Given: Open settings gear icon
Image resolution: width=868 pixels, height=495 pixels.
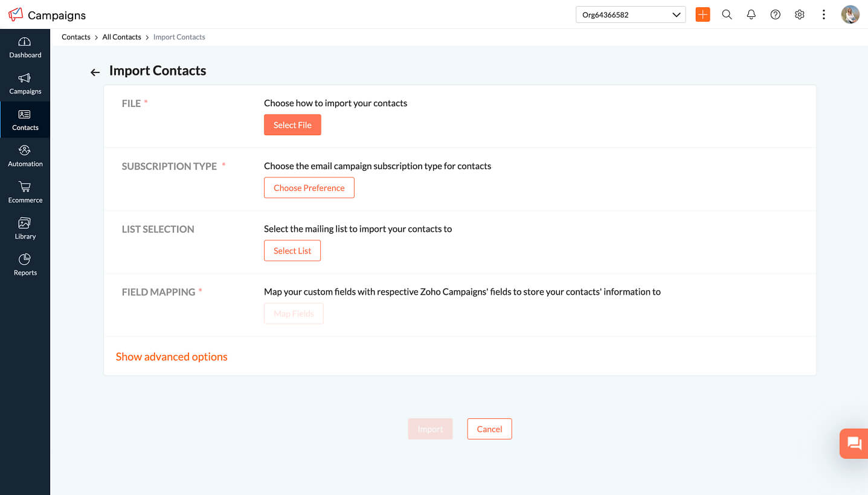Looking at the screenshot, I should coord(799,14).
